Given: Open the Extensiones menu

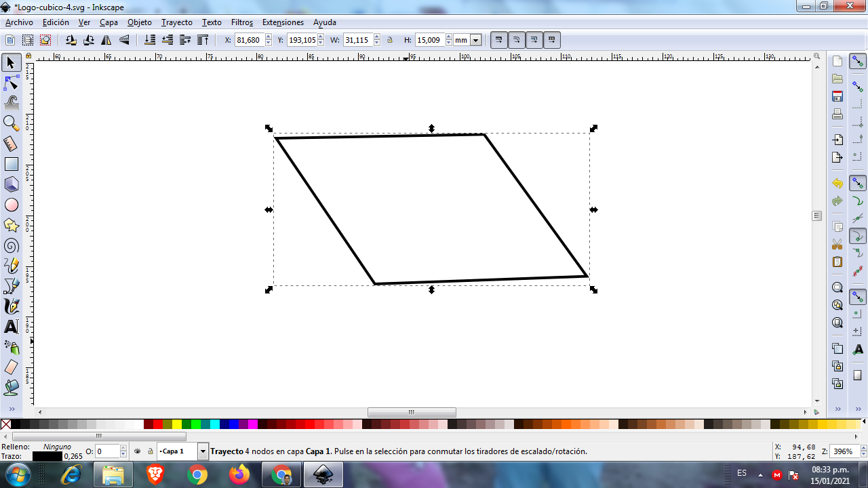Looking at the screenshot, I should (x=283, y=22).
